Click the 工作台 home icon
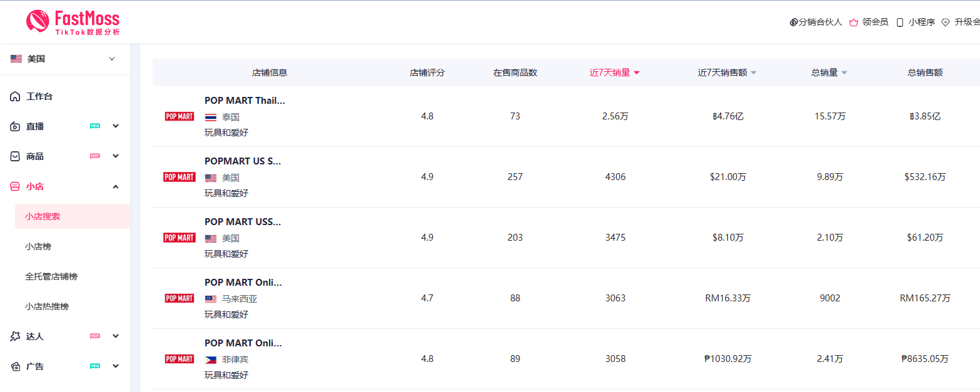The width and height of the screenshot is (980, 392). (x=15, y=96)
